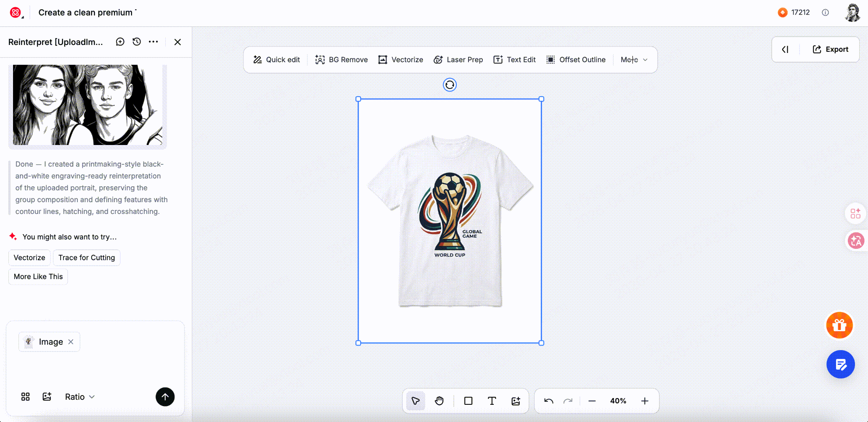Click the 40% zoom level
This screenshot has width=868, height=422.
(618, 401)
